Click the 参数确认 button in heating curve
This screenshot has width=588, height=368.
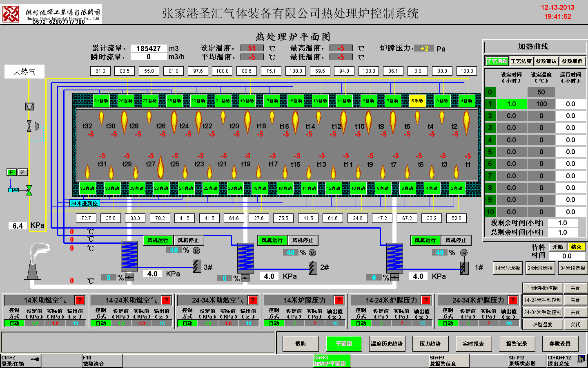(546, 61)
